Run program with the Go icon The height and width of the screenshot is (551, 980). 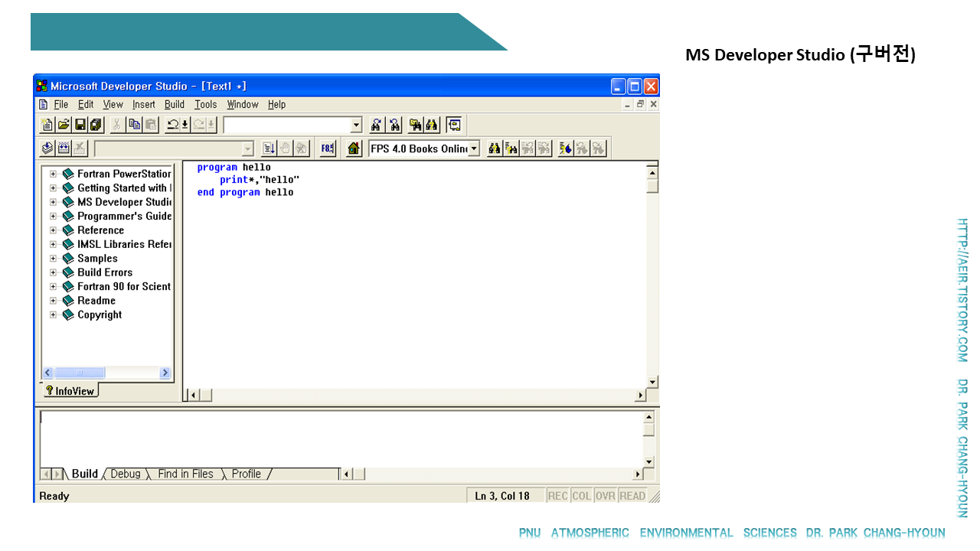tap(269, 148)
